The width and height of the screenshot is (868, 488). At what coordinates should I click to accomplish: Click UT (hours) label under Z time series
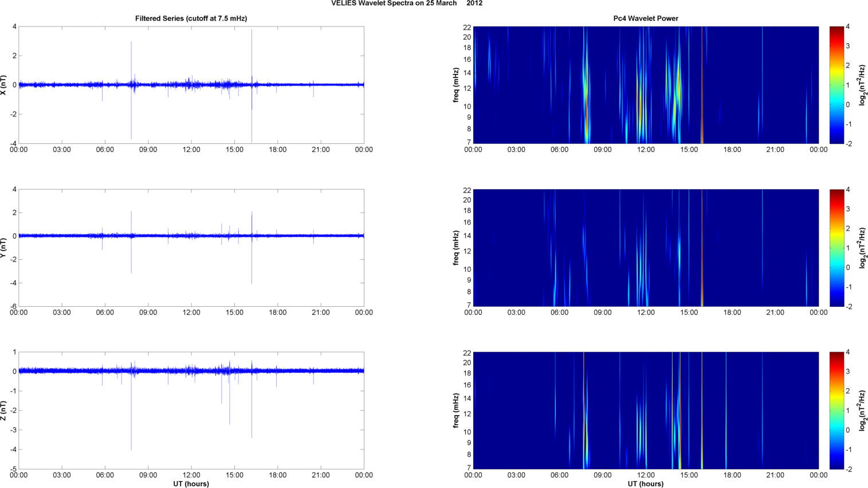pos(191,483)
